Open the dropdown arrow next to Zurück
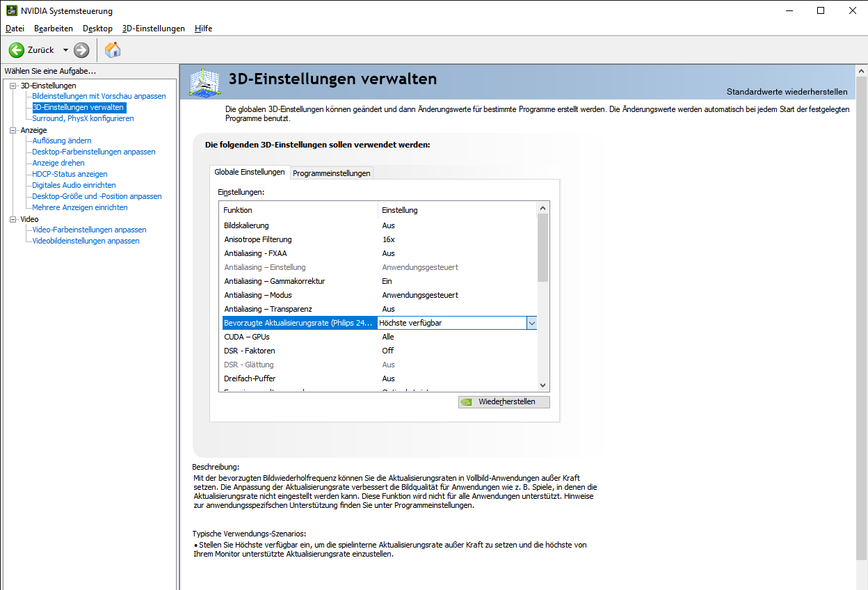The width and height of the screenshot is (868, 590). coord(65,50)
